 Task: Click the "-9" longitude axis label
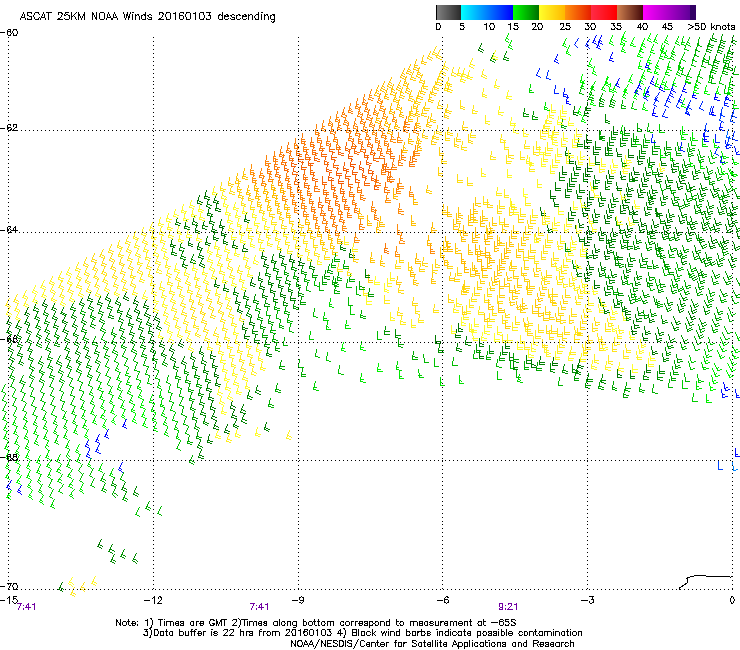click(x=297, y=600)
